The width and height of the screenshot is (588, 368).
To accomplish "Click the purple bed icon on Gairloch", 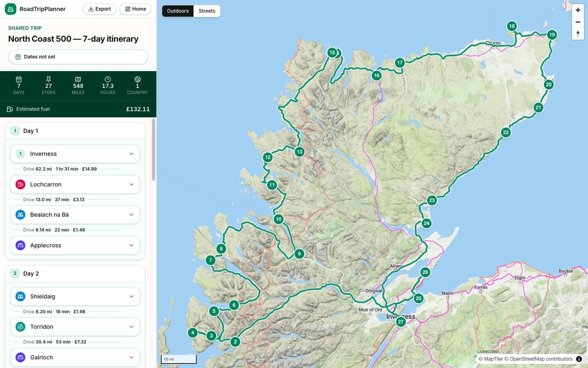I will coord(20,357).
